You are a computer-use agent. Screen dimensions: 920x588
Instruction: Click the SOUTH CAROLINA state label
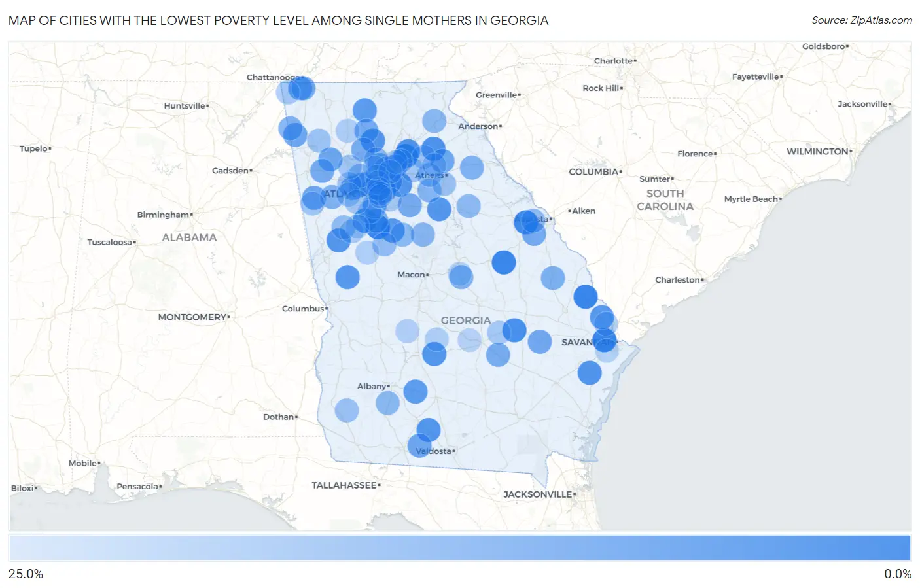[x=665, y=200]
